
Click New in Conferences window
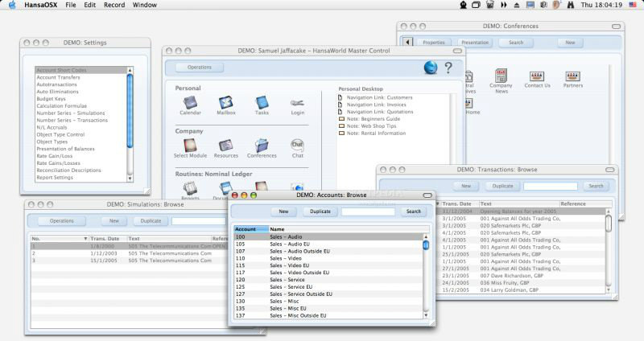pos(570,43)
